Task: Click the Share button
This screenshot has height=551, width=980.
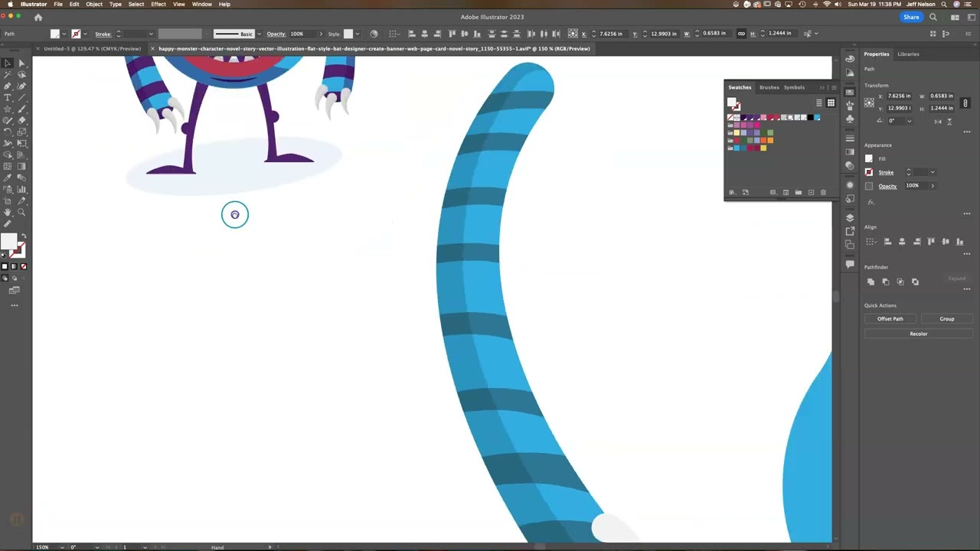Action: click(911, 17)
